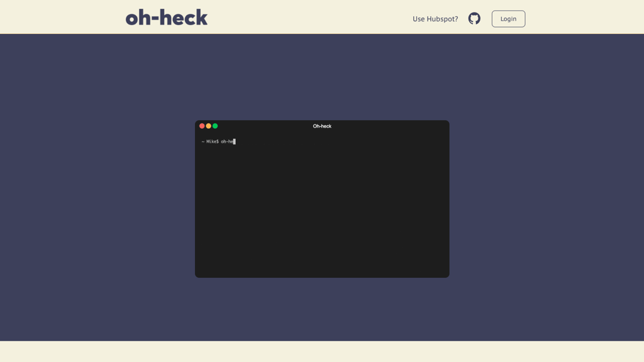The height and width of the screenshot is (362, 644).
Task: Click the yellow minimize dot on terminal
Action: (x=209, y=126)
